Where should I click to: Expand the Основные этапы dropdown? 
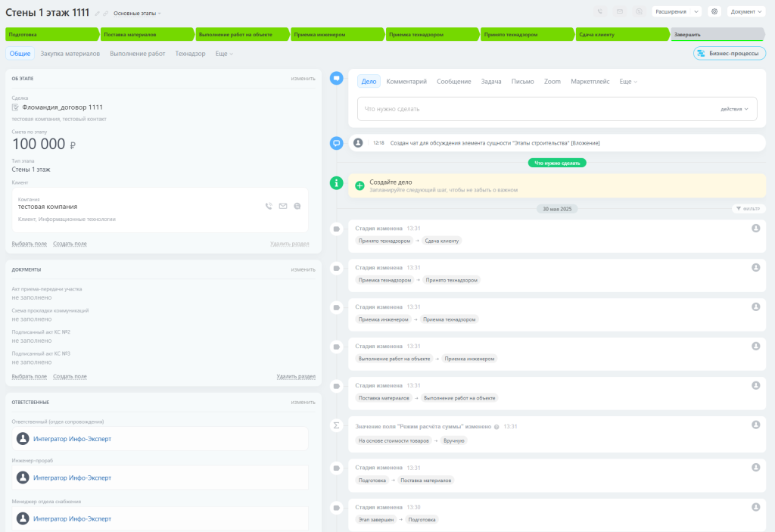[x=137, y=14]
